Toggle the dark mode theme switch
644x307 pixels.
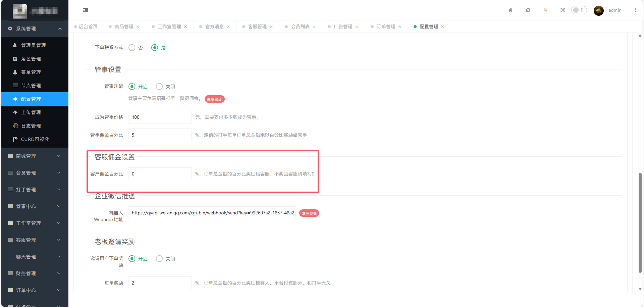pos(579,10)
